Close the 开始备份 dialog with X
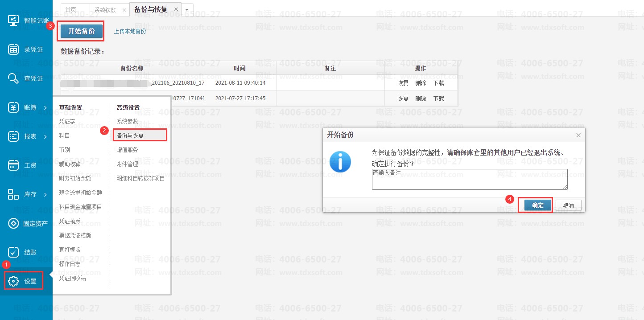Image resolution: width=644 pixels, height=320 pixels. pos(578,135)
